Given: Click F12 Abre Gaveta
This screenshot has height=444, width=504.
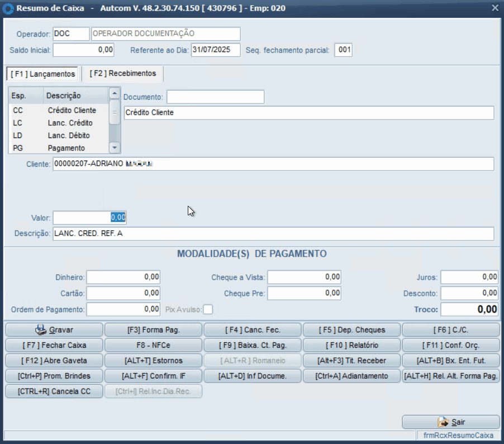Looking at the screenshot, I should tap(54, 361).
